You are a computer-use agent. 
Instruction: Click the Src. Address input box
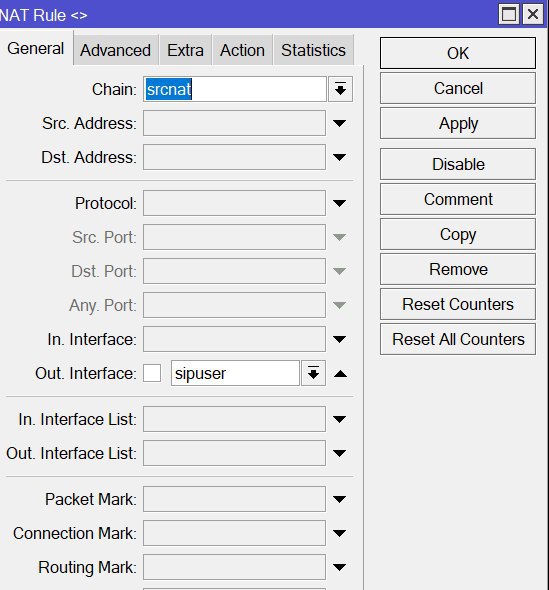[234, 123]
